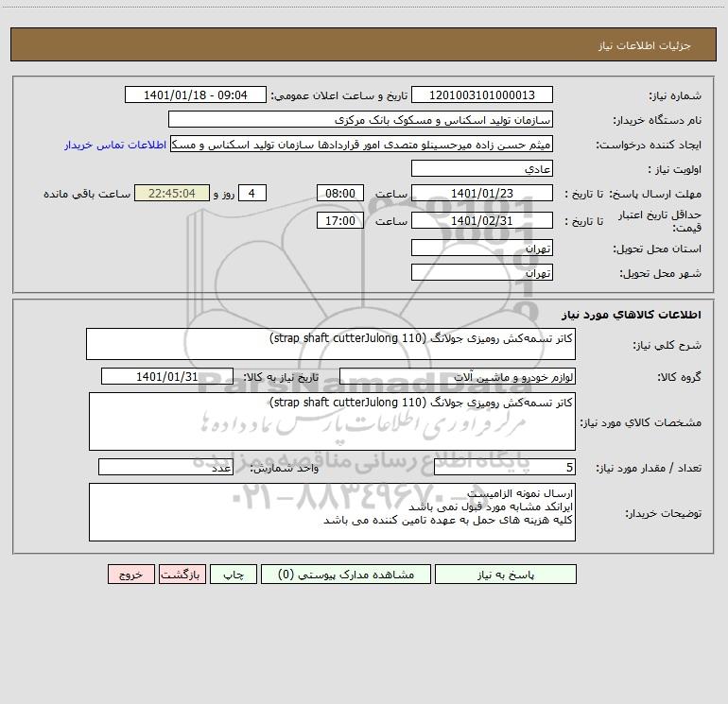This screenshot has width=728, height=704.
Task: Click the تعداد / مقدار مورد نیاز label
Action: [649, 469]
